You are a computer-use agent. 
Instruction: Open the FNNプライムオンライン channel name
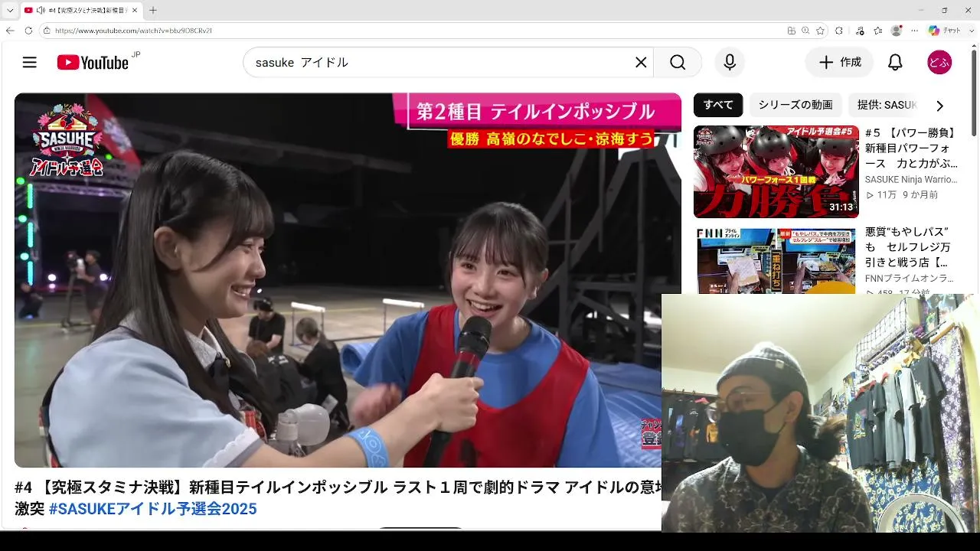click(910, 279)
